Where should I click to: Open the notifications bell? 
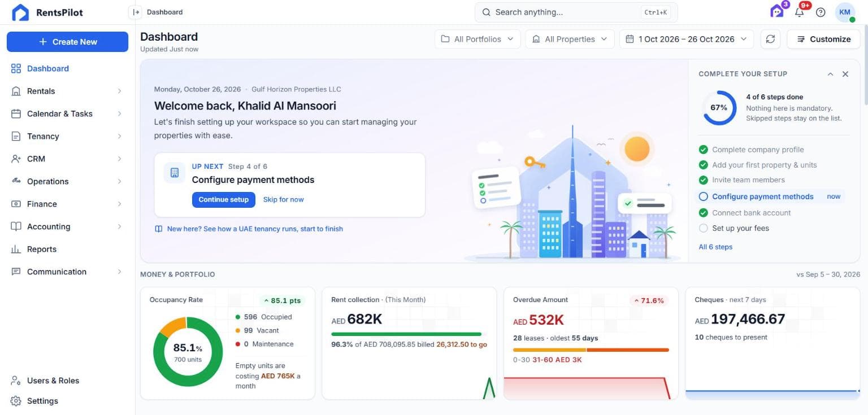[800, 12]
